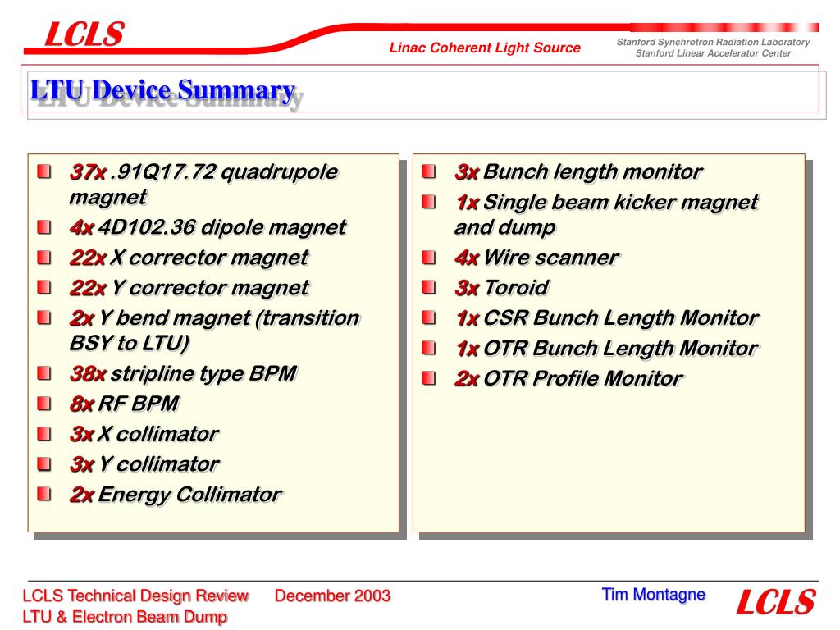Click 'December 2003' footer date

pos(333,596)
